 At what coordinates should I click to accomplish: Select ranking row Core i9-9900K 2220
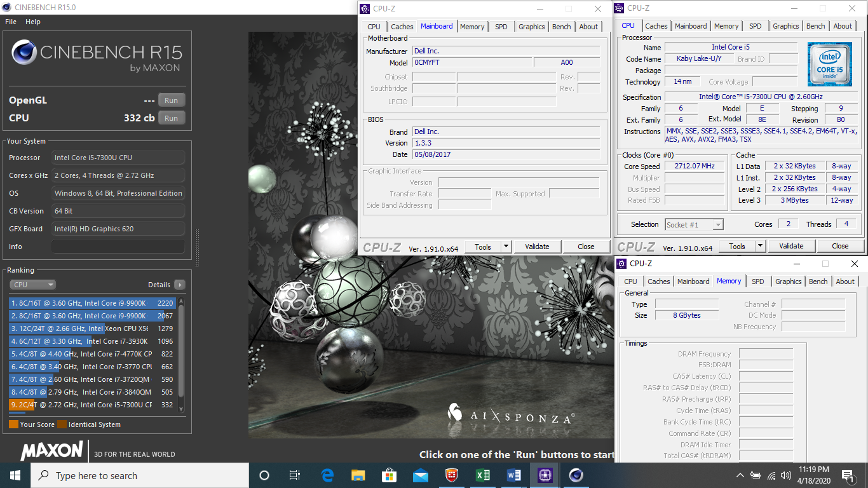92,303
